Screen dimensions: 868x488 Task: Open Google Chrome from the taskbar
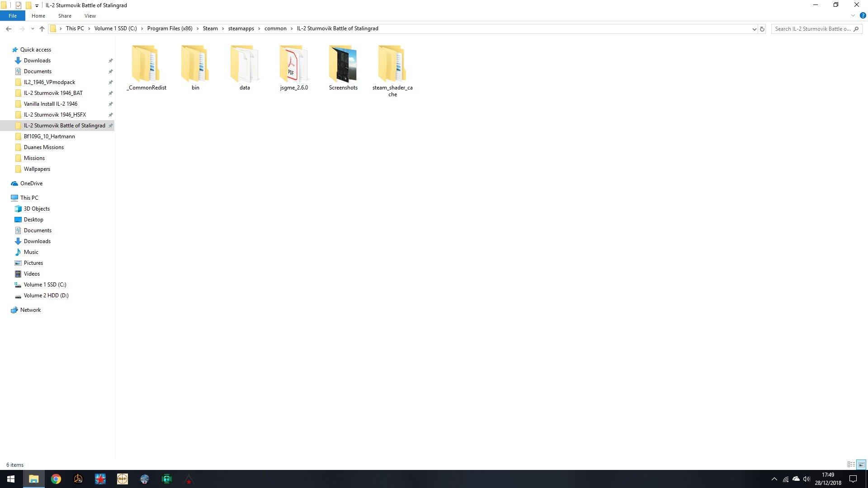point(56,479)
